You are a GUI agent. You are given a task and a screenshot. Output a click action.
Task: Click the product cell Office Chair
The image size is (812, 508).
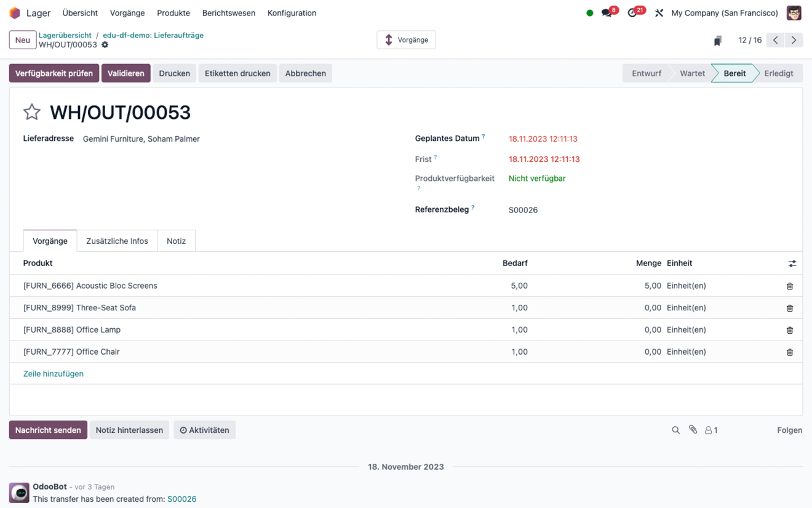[71, 352]
